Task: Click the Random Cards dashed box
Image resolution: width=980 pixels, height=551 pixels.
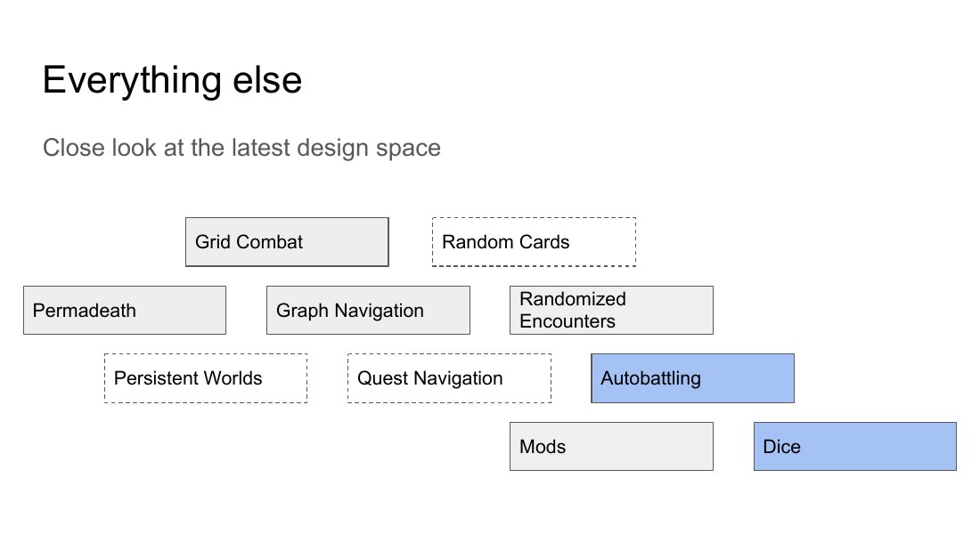Action: click(534, 242)
